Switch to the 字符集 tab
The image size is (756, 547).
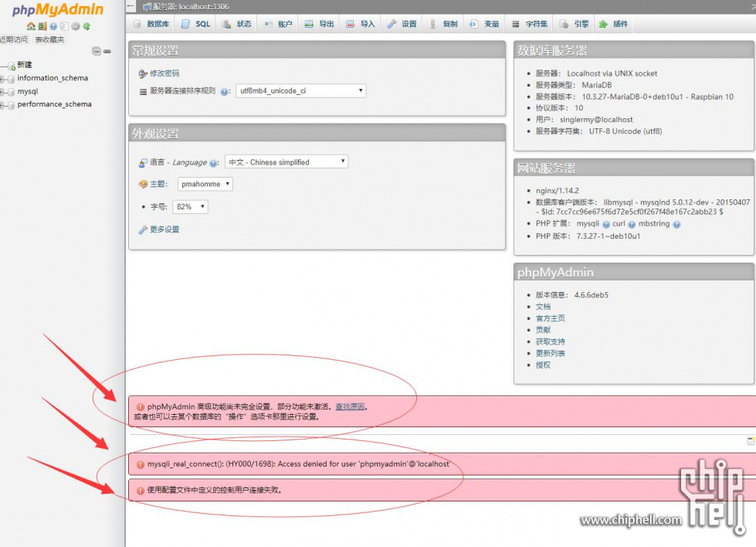[530, 24]
